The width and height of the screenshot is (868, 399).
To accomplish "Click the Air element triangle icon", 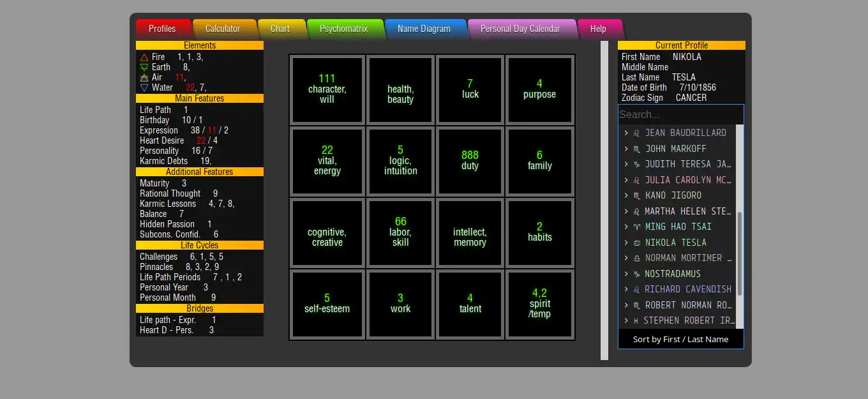I will 144,77.
